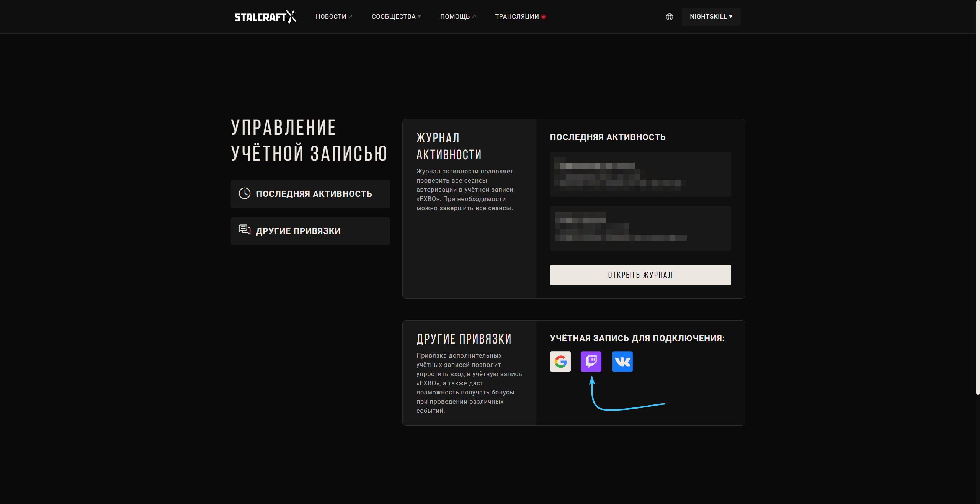This screenshot has height=504, width=980.
Task: Connect Google account icon
Action: pyautogui.click(x=560, y=362)
